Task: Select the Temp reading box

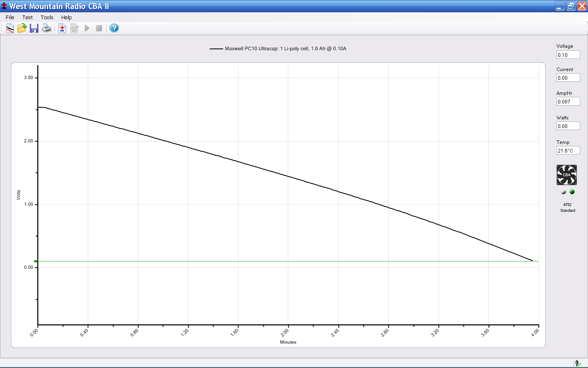Action: point(568,150)
